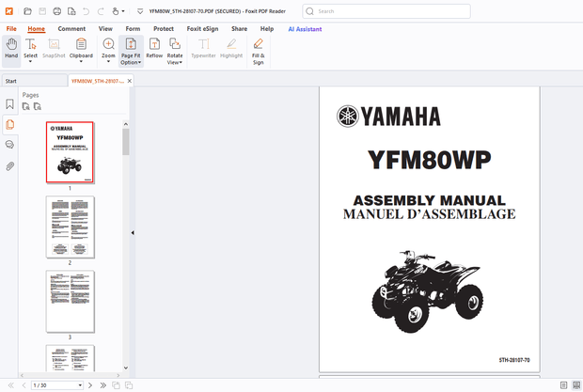Enable Reflow view

[154, 49]
